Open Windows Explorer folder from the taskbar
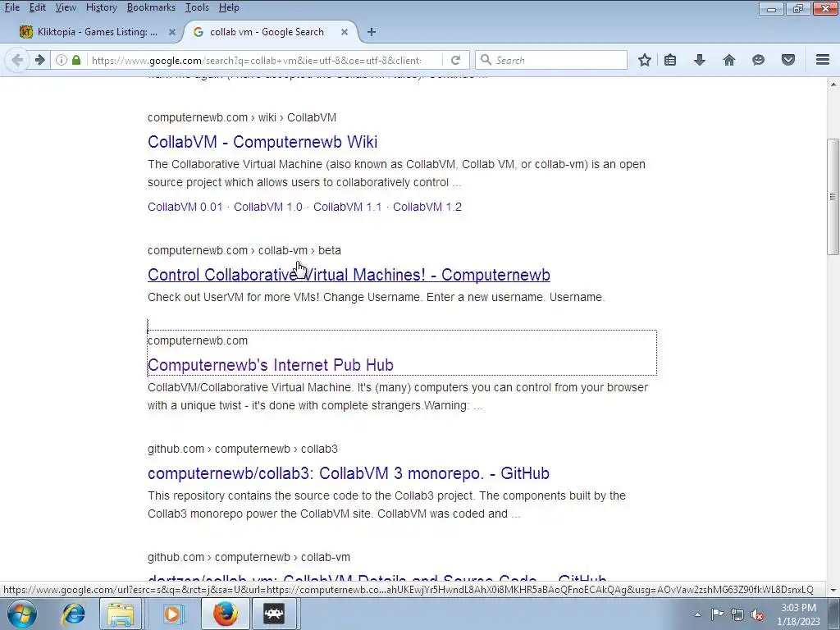Screen dimensions: 840x630 (121, 614)
